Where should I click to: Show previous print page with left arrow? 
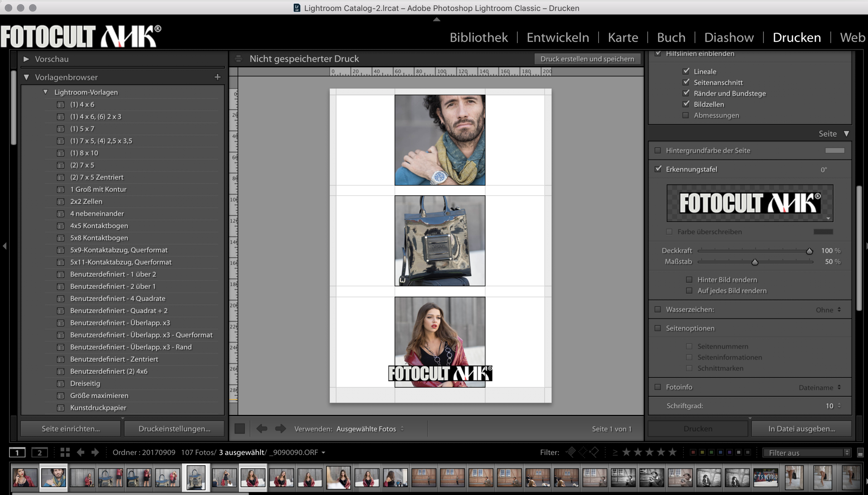pyautogui.click(x=262, y=429)
